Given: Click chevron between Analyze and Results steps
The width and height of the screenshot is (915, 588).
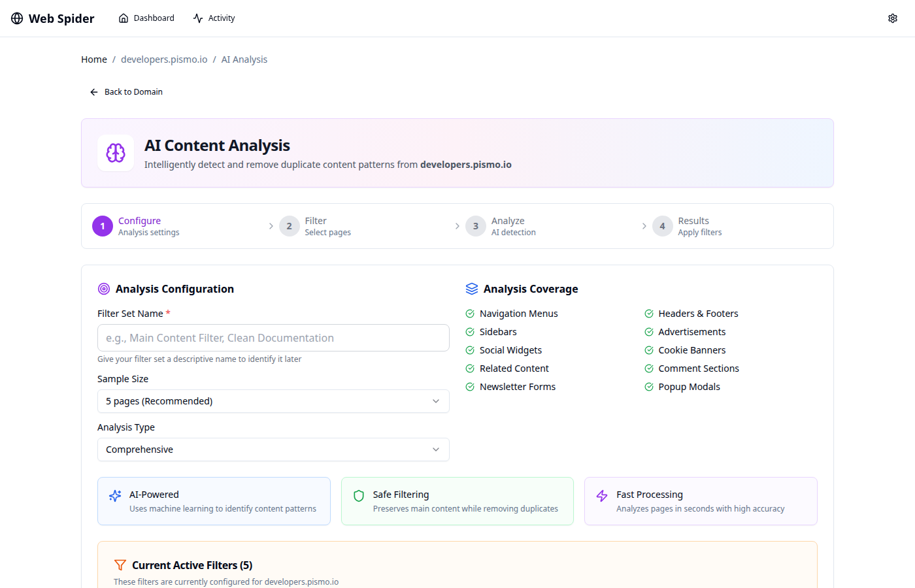Looking at the screenshot, I should [x=644, y=226].
